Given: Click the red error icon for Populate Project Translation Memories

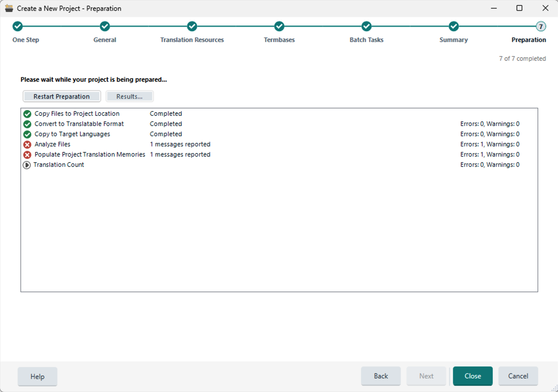Looking at the screenshot, I should coord(27,155).
